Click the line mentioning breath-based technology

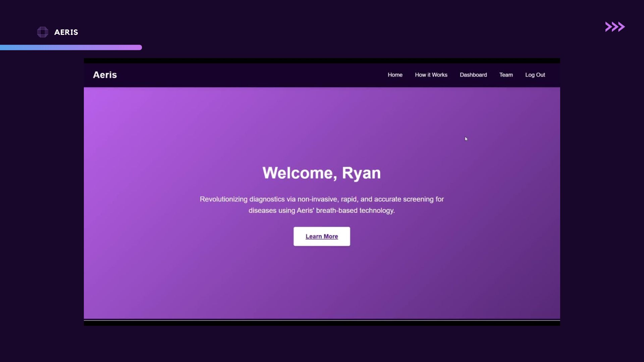pyautogui.click(x=322, y=210)
